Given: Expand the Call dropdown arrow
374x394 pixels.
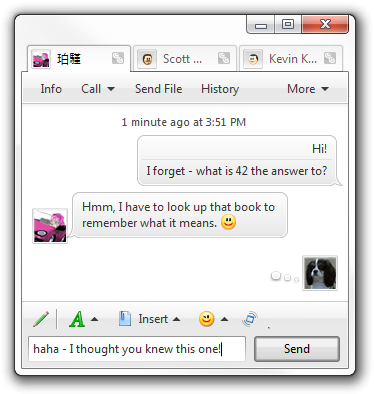Looking at the screenshot, I should [x=111, y=89].
